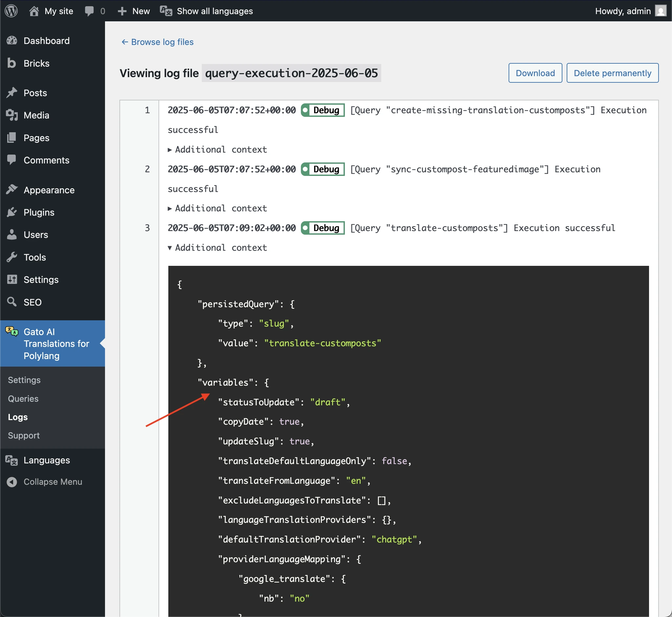Viewport: 672px width, 617px height.
Task: Go back via Browse log files link
Action: (157, 42)
